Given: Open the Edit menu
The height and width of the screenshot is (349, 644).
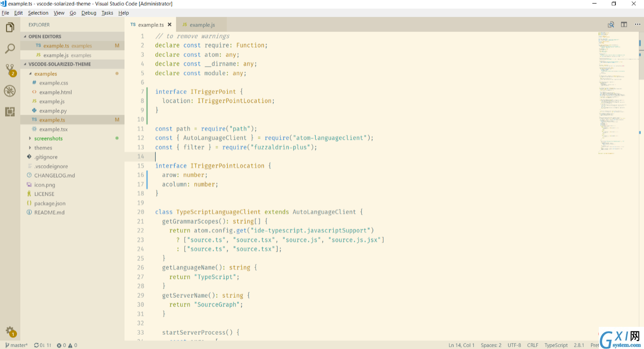Looking at the screenshot, I should pos(18,13).
